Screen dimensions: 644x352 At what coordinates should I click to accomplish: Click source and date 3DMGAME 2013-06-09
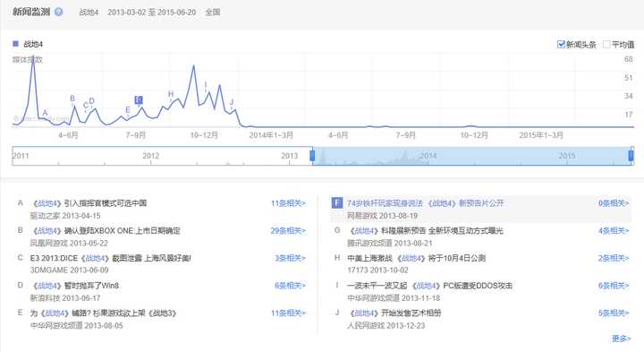[x=70, y=270]
